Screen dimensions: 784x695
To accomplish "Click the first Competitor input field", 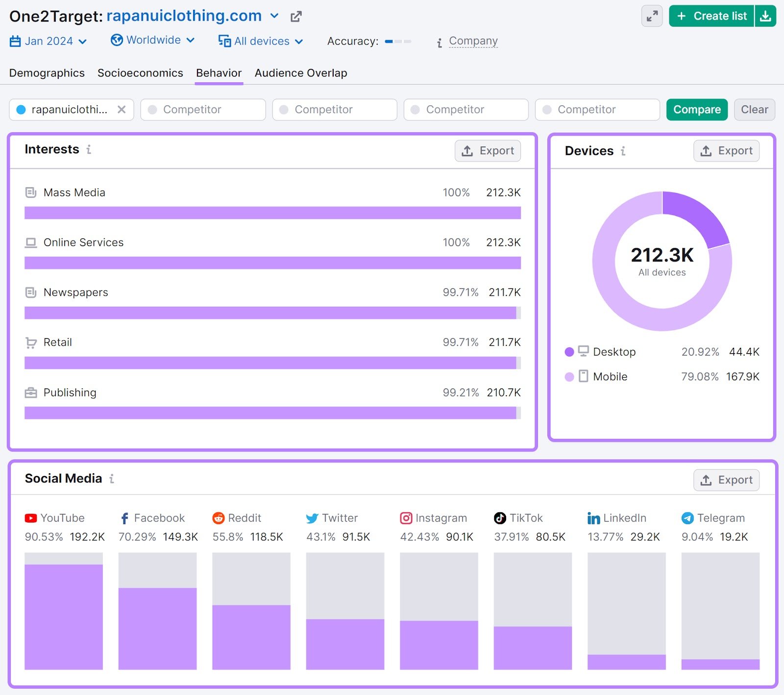I will click(x=202, y=109).
